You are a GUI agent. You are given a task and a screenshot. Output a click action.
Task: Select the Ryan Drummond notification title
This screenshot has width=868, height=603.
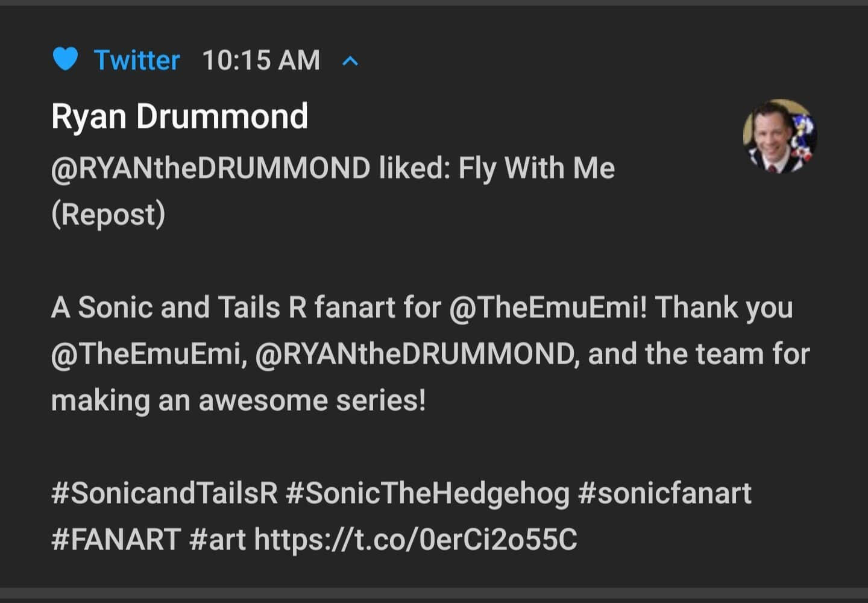coord(180,116)
